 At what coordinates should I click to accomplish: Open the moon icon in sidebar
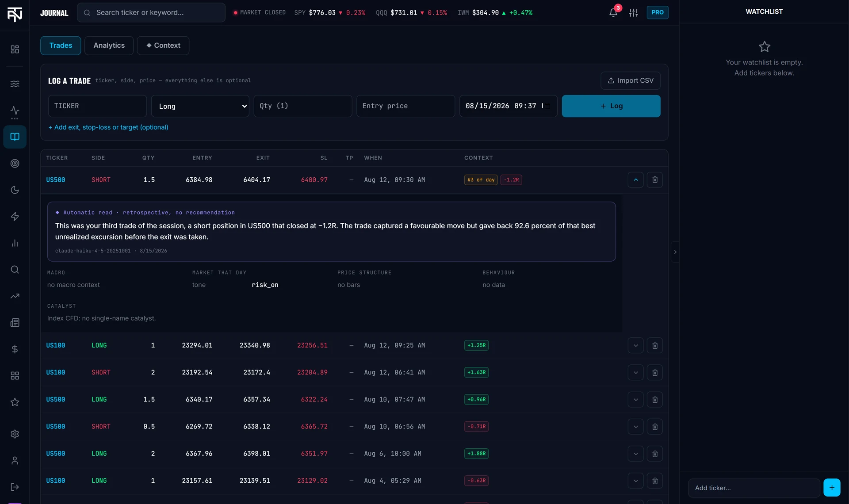[x=15, y=190]
